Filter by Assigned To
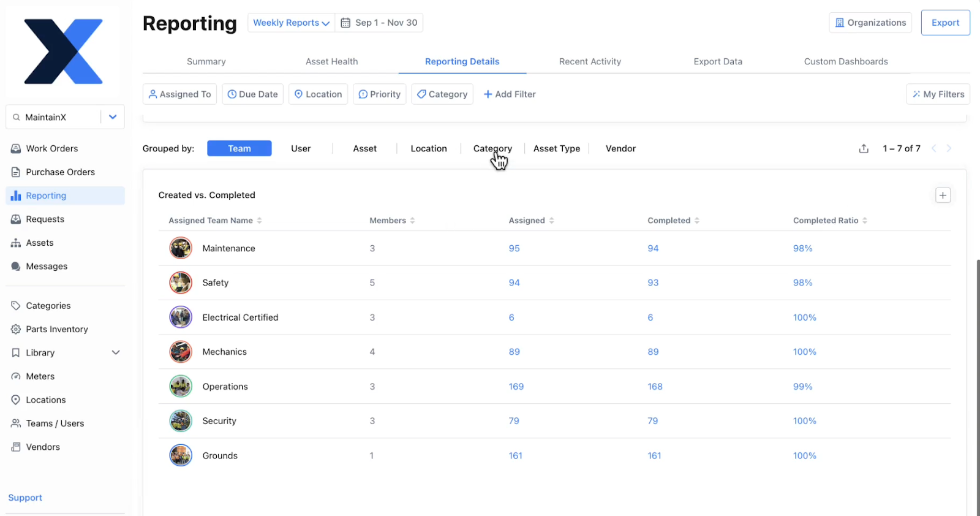 point(179,94)
